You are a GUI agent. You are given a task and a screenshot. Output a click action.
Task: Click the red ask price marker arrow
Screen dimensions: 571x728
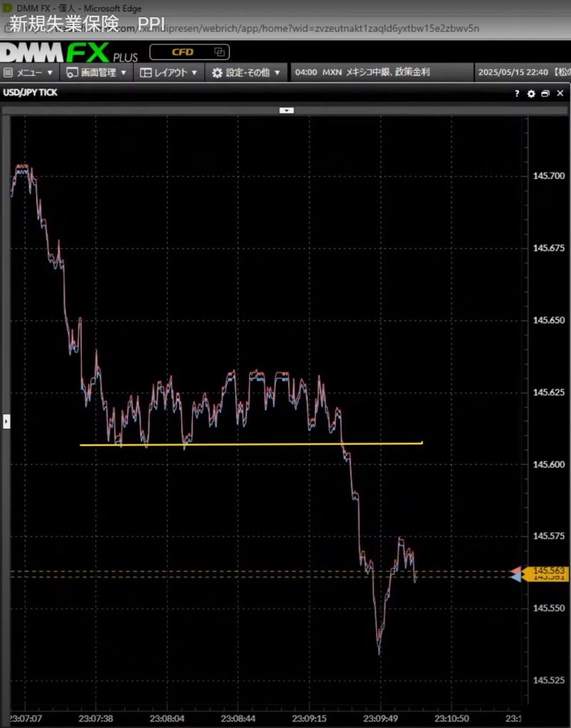tap(516, 571)
